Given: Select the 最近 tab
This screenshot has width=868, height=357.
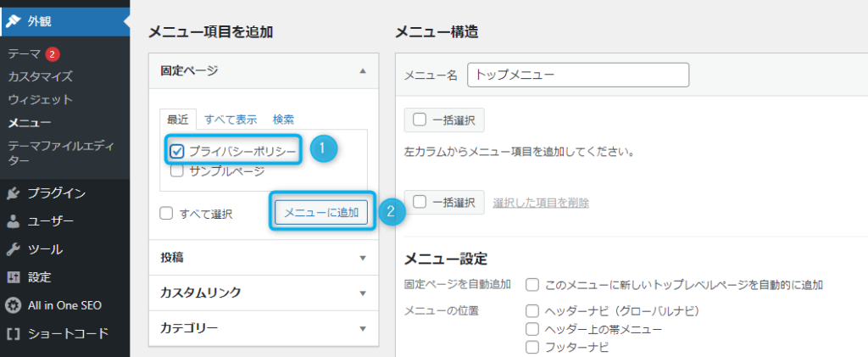Looking at the screenshot, I should (178, 119).
